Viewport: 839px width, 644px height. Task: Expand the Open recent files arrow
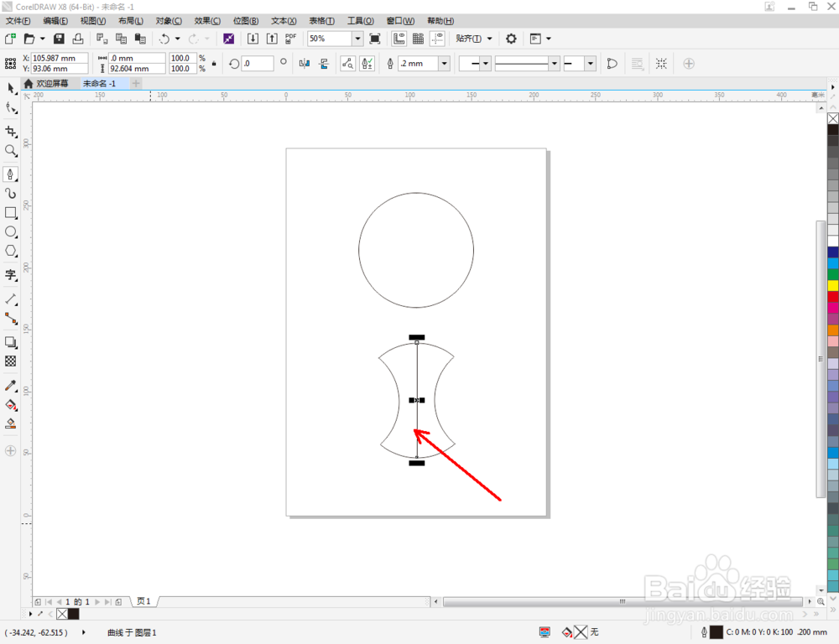pos(42,39)
